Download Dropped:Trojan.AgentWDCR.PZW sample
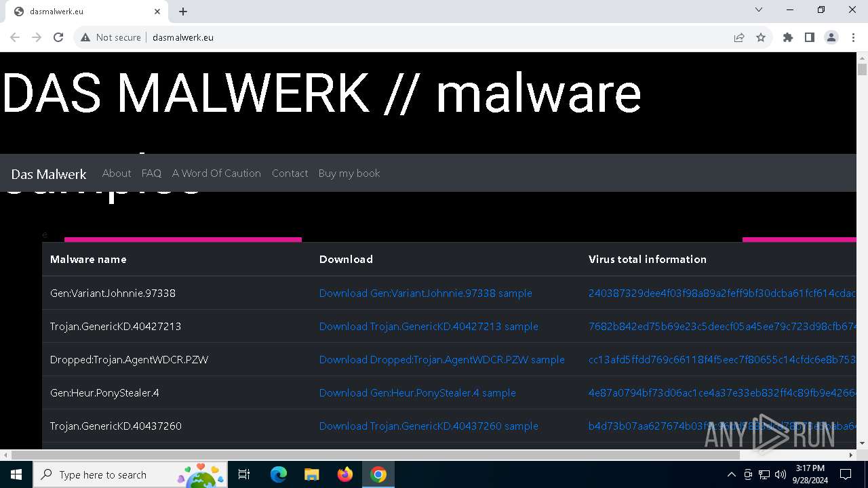Image resolution: width=868 pixels, height=488 pixels. (x=441, y=360)
